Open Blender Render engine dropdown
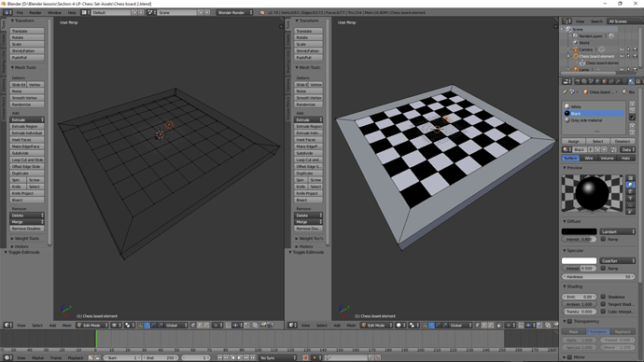 [x=235, y=12]
